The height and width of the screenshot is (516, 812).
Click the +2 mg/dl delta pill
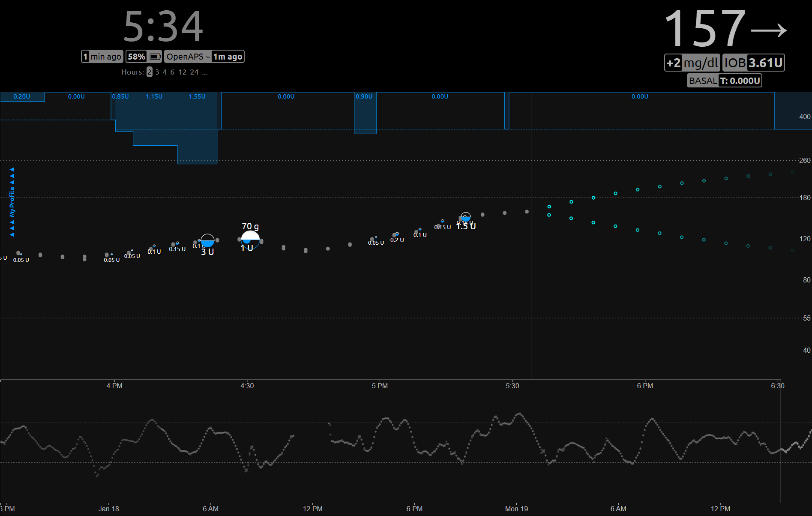(x=692, y=63)
